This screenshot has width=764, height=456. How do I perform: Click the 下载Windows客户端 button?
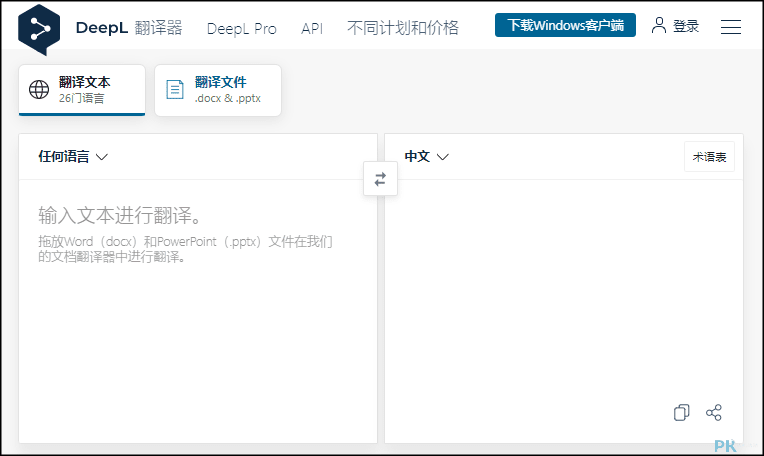tap(565, 25)
